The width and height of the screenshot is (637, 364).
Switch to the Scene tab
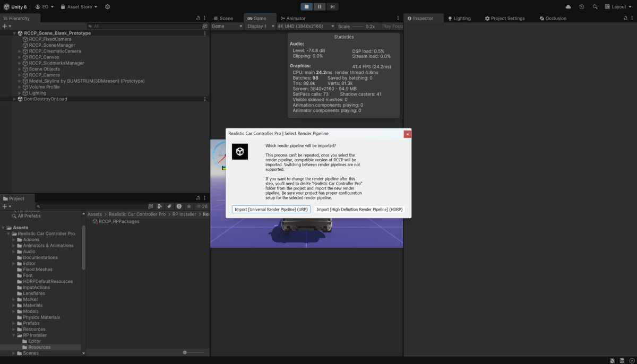point(222,18)
